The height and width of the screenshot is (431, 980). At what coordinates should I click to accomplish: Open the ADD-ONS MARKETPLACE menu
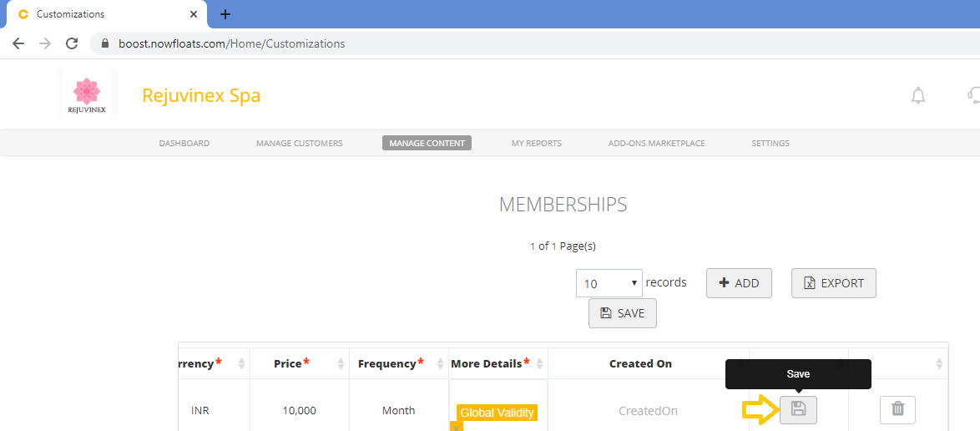[x=656, y=144]
